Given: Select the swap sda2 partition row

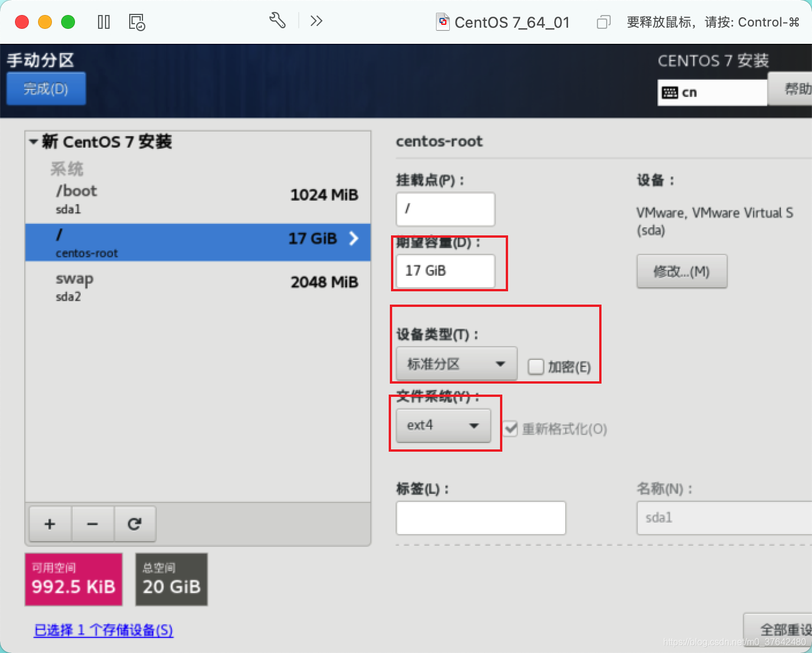Looking at the screenshot, I should [198, 286].
